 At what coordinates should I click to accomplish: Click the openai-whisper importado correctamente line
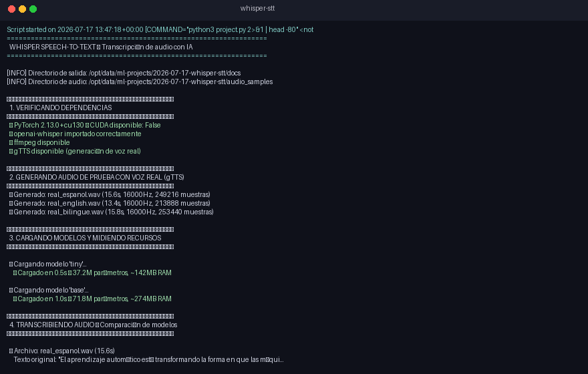click(75, 134)
